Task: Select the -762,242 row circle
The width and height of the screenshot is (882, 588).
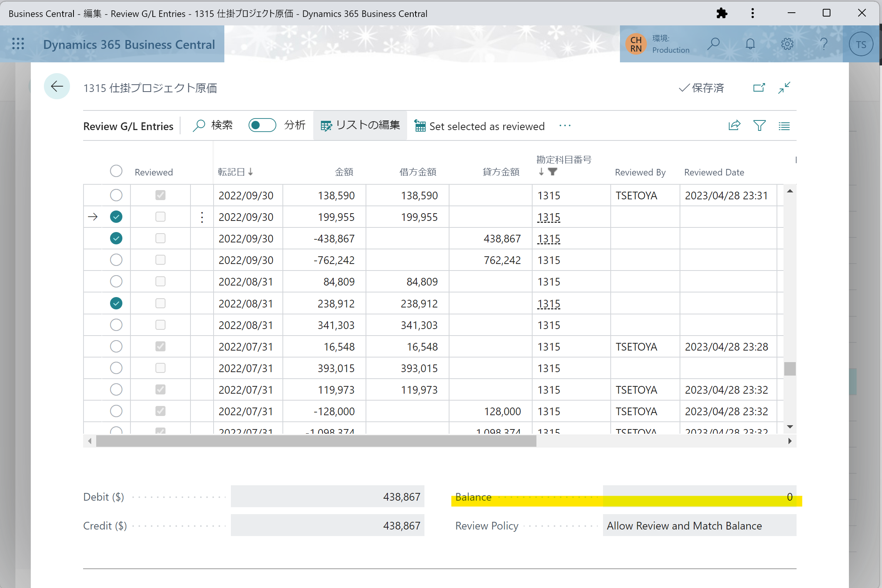Action: (116, 260)
